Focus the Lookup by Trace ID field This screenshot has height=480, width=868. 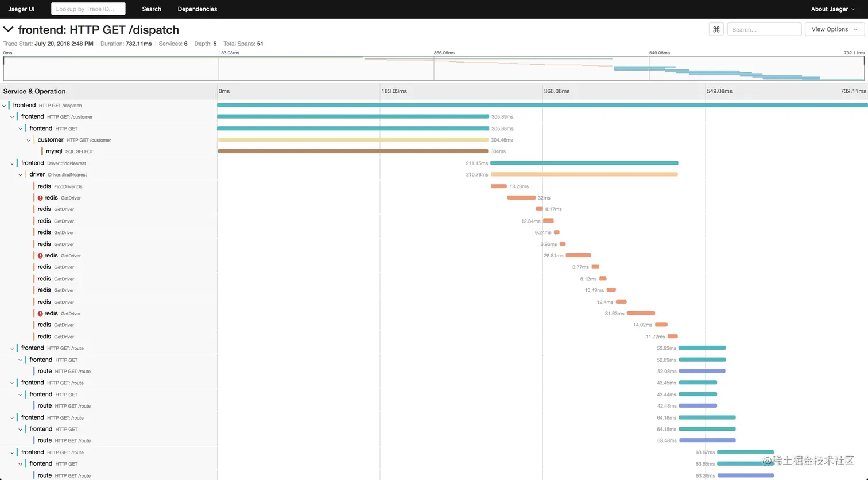[x=88, y=9]
